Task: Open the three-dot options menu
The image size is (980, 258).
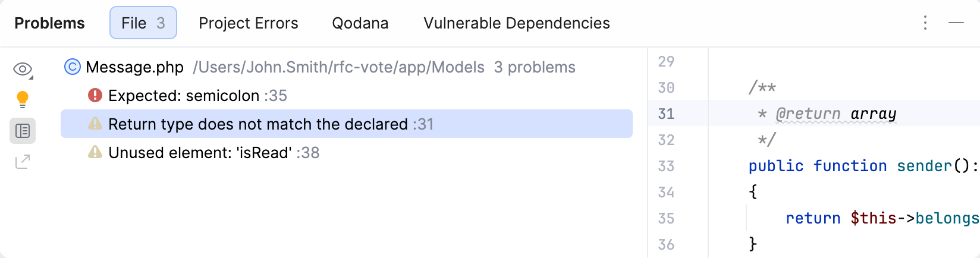Action: [925, 23]
